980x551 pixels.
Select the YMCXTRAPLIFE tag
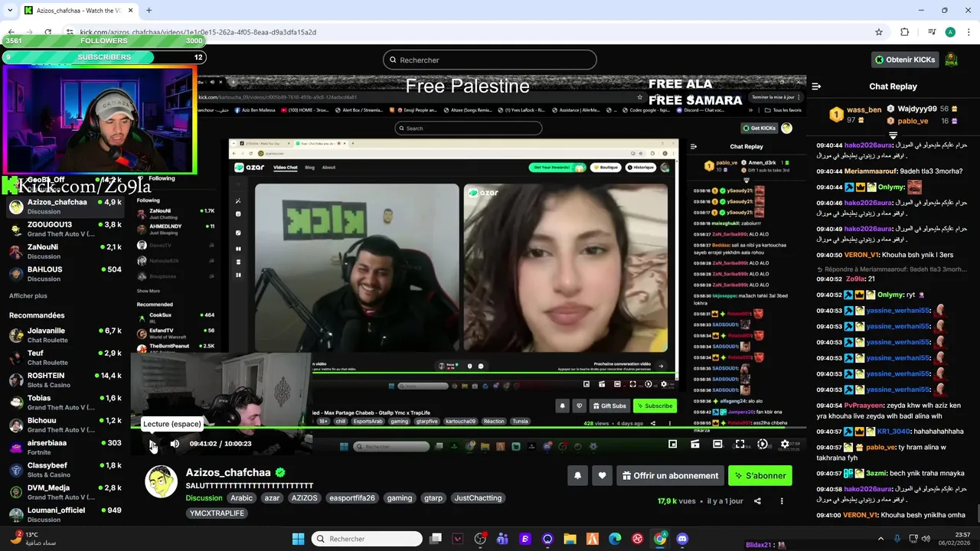pyautogui.click(x=217, y=514)
